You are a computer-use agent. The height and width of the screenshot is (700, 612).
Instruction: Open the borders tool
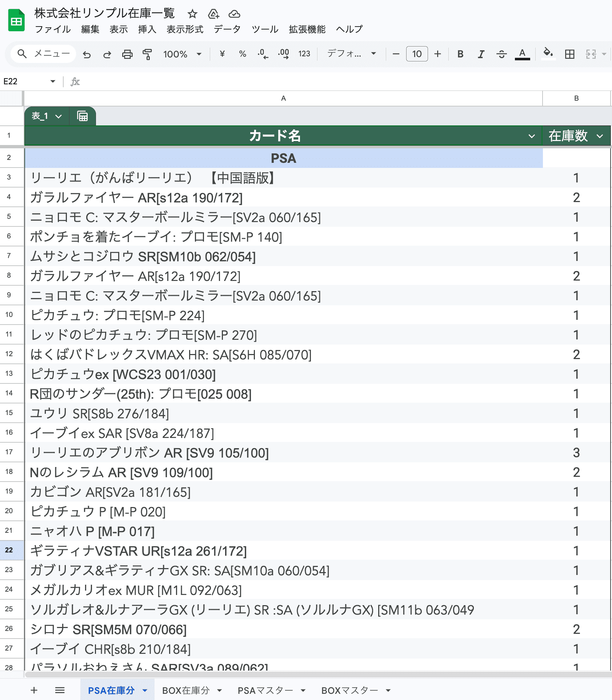(x=570, y=54)
